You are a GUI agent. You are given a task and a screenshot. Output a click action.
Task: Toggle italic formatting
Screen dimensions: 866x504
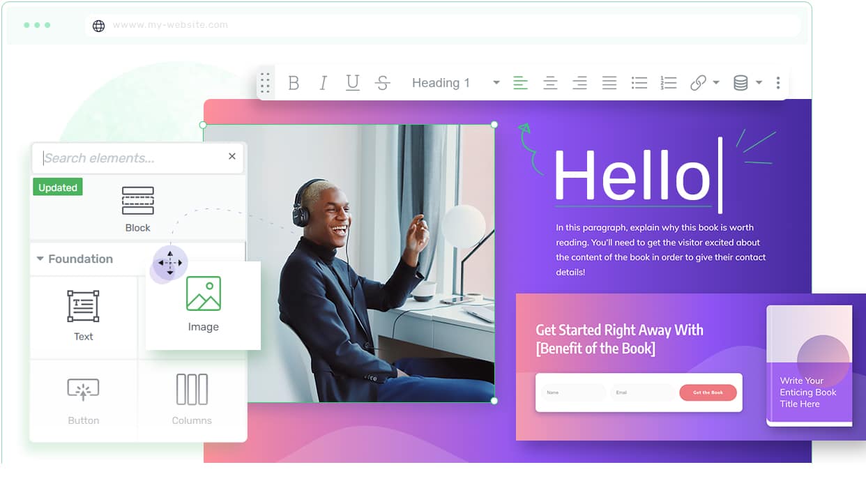(x=323, y=82)
